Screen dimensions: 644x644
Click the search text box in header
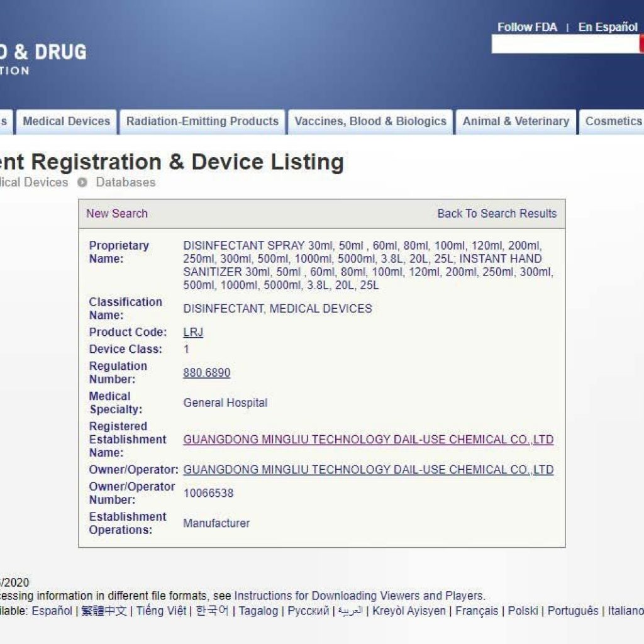[x=564, y=44]
